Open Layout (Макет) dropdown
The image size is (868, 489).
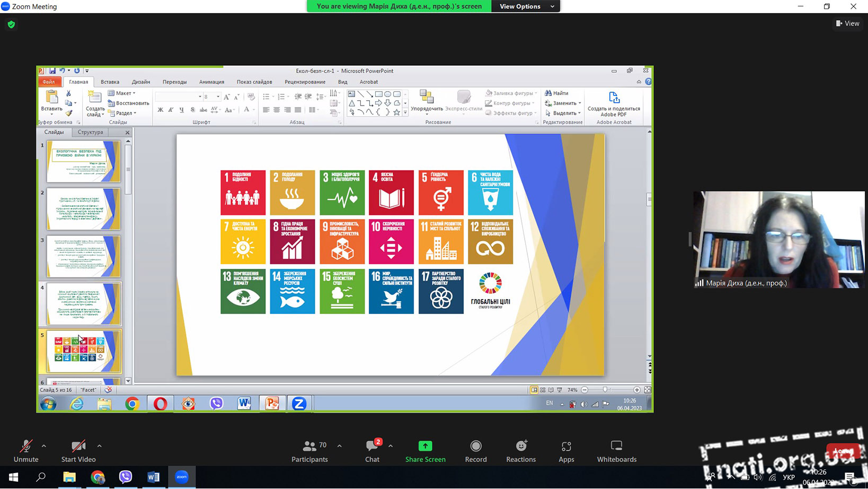[122, 93]
